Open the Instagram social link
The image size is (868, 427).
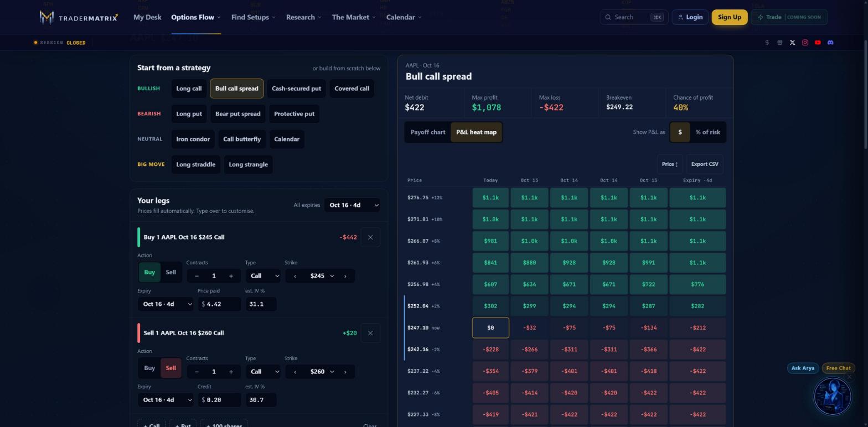(805, 43)
